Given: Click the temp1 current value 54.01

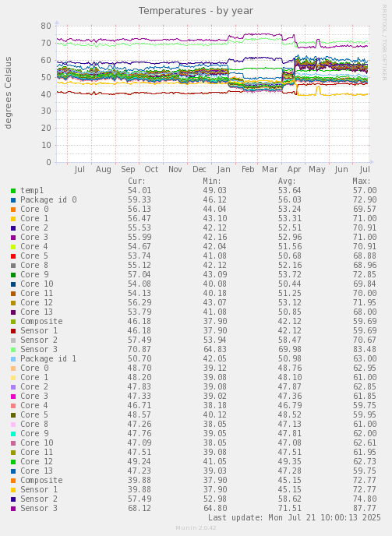Looking at the screenshot, I should [x=139, y=190].
